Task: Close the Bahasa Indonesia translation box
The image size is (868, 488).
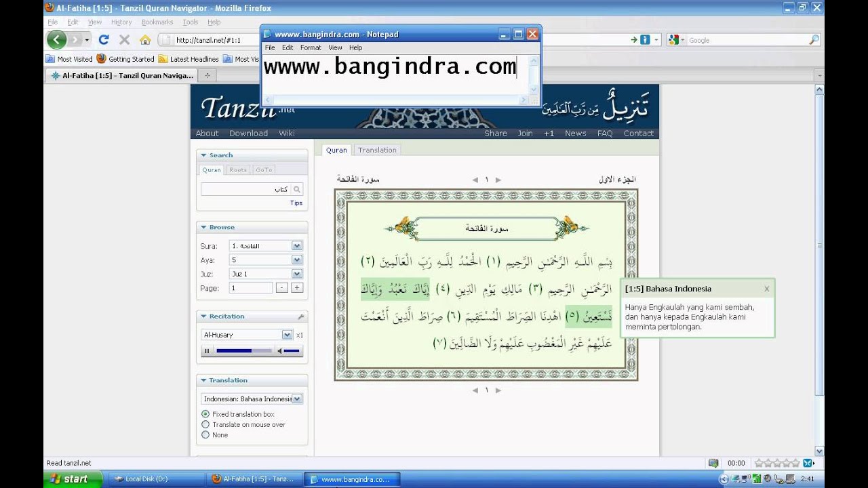Action: click(x=766, y=289)
